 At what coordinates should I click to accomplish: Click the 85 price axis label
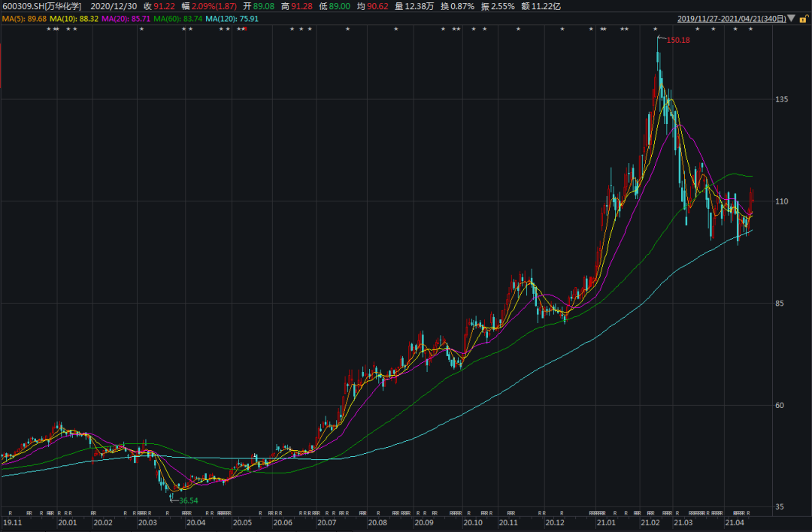pyautogui.click(x=780, y=304)
